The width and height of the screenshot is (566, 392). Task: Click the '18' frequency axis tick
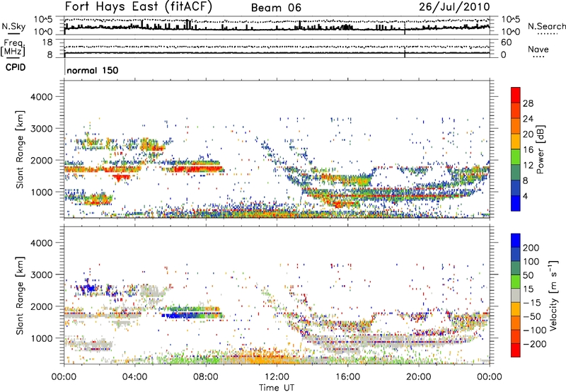tap(47, 42)
